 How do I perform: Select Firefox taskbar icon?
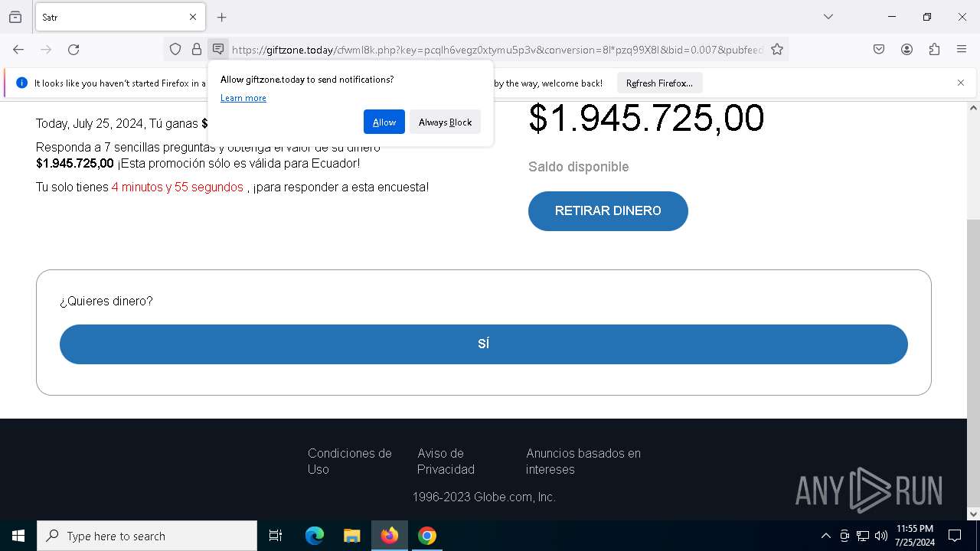coord(390,536)
